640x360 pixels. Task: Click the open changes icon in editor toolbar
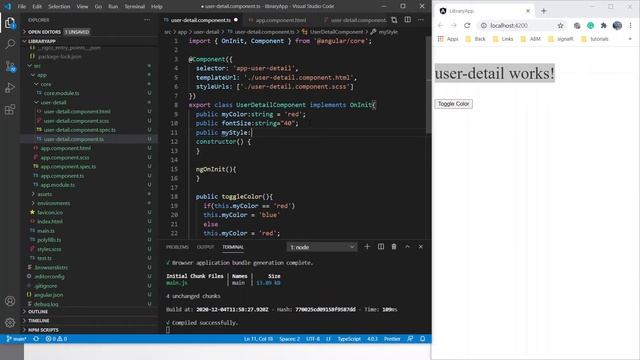click(394, 20)
